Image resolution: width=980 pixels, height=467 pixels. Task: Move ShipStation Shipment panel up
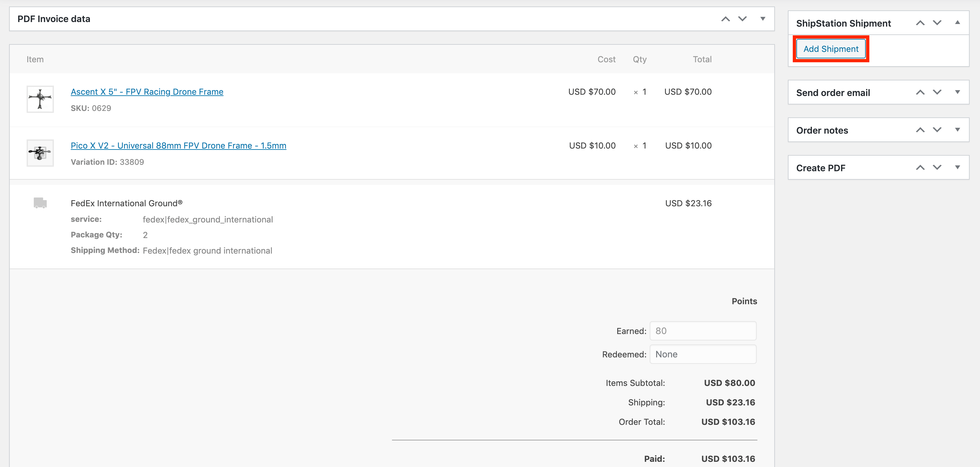click(x=920, y=23)
